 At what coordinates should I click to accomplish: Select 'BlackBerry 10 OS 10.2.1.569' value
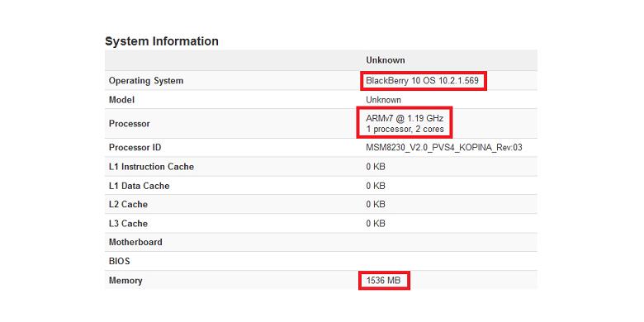click(x=422, y=81)
